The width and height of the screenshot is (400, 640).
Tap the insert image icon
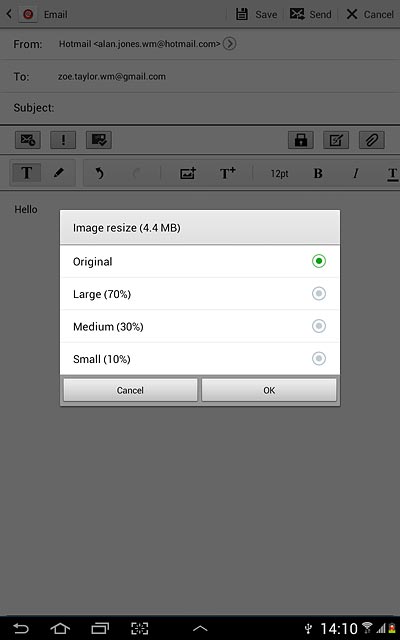(188, 173)
